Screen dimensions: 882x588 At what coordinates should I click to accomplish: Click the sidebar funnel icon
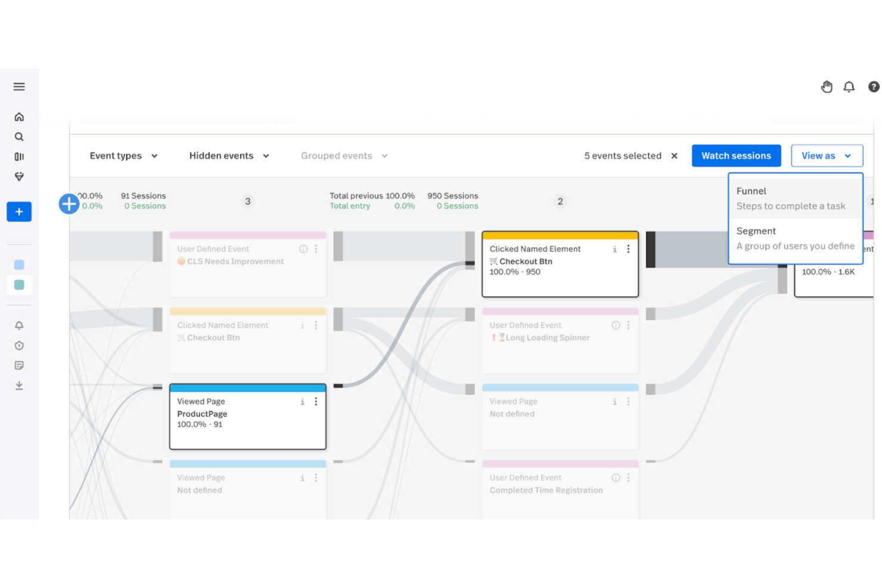pyautogui.click(x=19, y=176)
